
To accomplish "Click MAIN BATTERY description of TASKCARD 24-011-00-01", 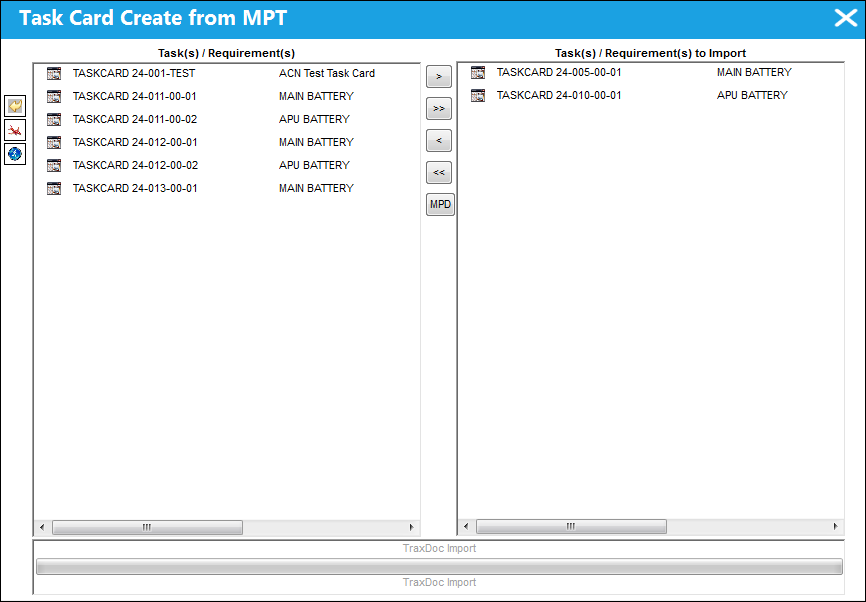I will (x=316, y=97).
